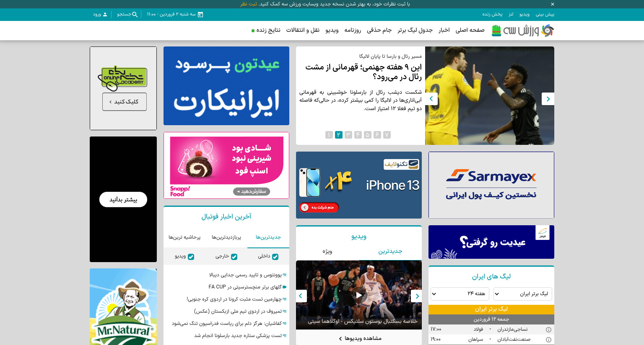Open گلهای برتر منچسترسیتی در FA CUP
Viewport: 644px width, 345px height.
(245, 287)
